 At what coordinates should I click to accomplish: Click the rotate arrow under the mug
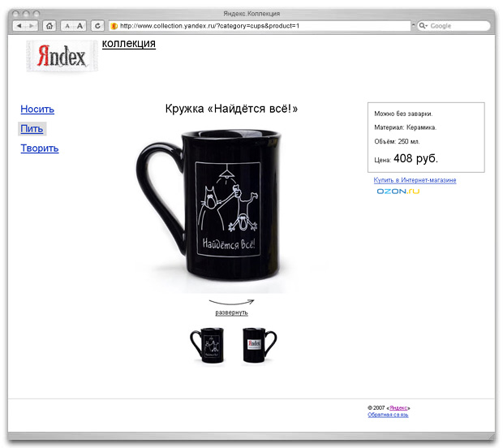tap(231, 301)
